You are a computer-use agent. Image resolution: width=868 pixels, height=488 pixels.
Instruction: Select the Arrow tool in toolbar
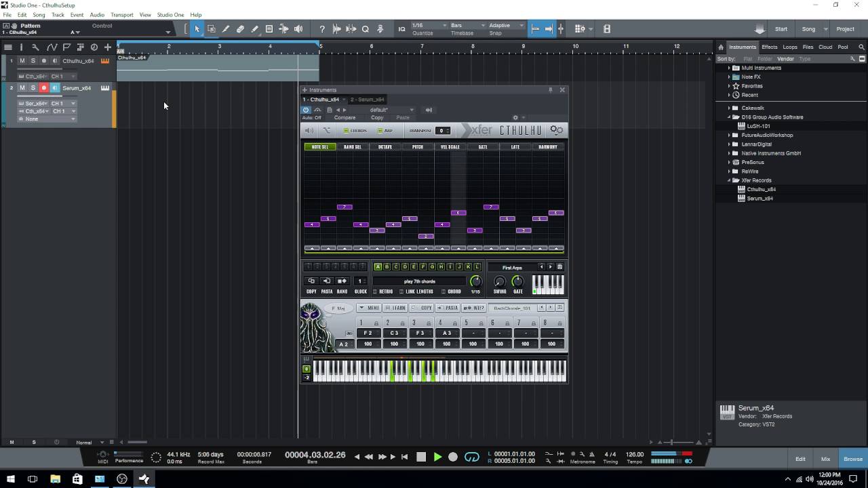[197, 29]
